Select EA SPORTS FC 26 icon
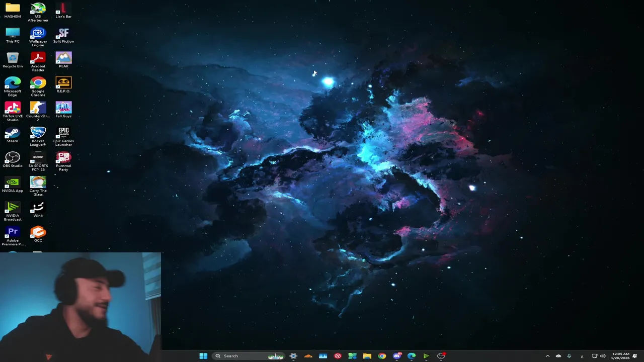The width and height of the screenshot is (644, 362). (38, 161)
